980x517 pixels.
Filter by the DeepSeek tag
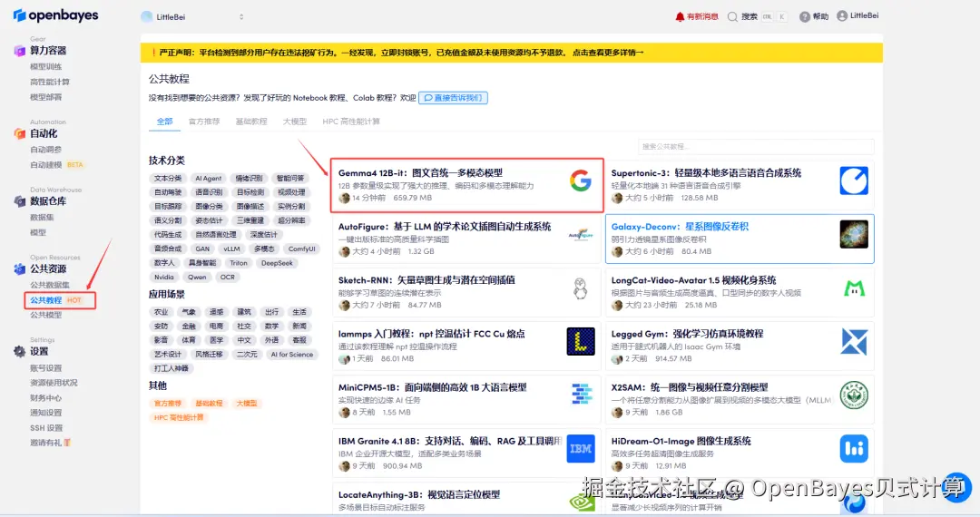[277, 264]
